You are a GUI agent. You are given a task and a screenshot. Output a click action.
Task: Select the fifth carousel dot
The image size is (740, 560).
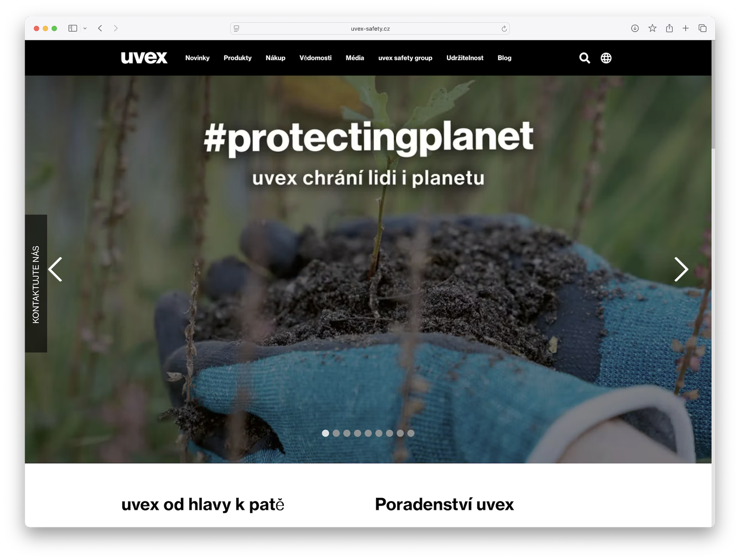click(x=368, y=433)
